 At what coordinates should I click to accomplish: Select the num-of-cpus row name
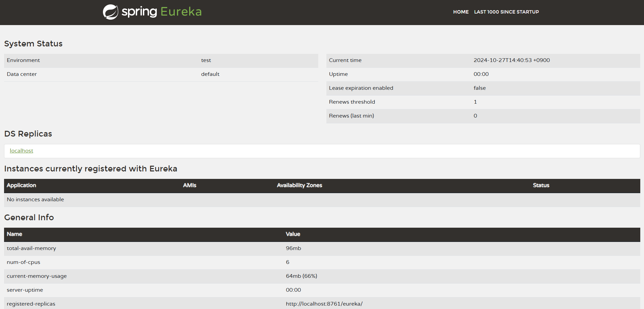(23, 262)
